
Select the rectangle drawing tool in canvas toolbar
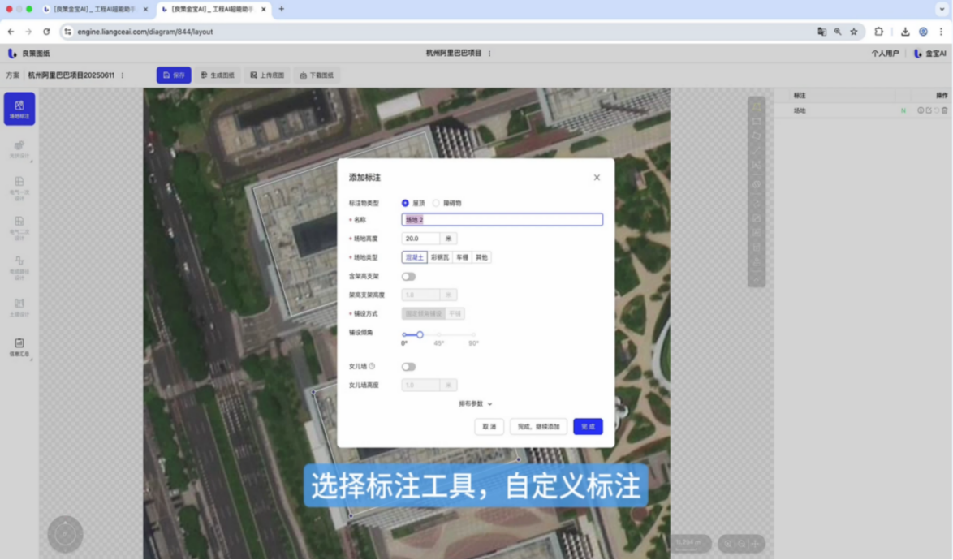(757, 121)
